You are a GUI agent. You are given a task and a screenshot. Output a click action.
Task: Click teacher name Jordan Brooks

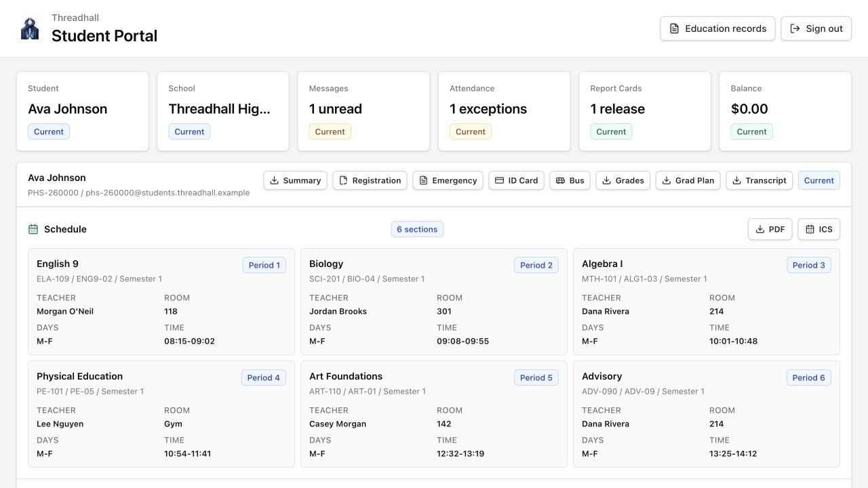(338, 311)
